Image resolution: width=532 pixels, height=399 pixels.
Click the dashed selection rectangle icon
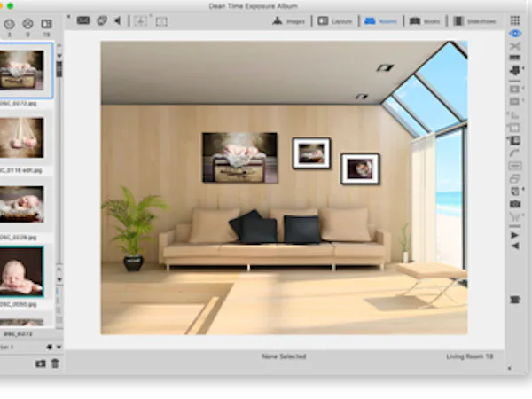[x=161, y=21]
